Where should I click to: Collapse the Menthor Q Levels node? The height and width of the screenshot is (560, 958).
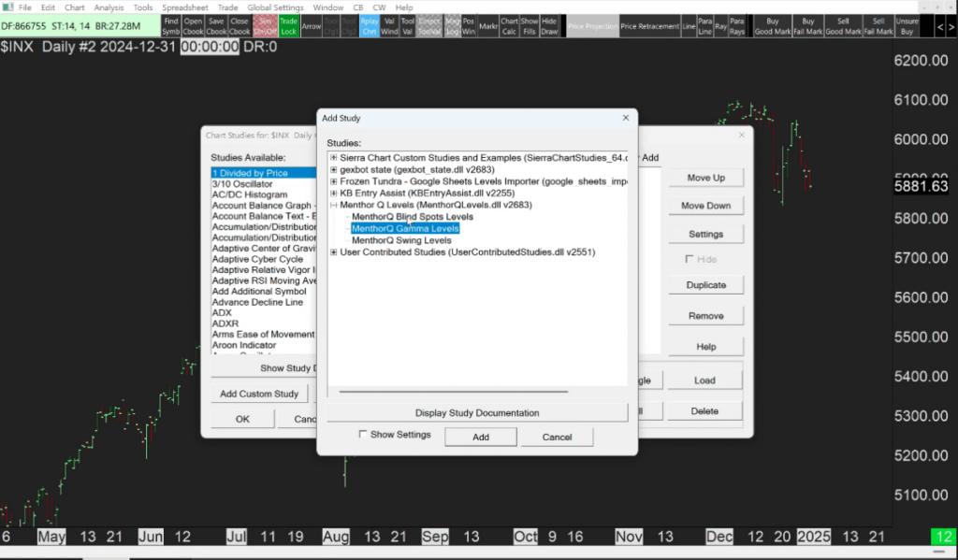pyautogui.click(x=333, y=205)
